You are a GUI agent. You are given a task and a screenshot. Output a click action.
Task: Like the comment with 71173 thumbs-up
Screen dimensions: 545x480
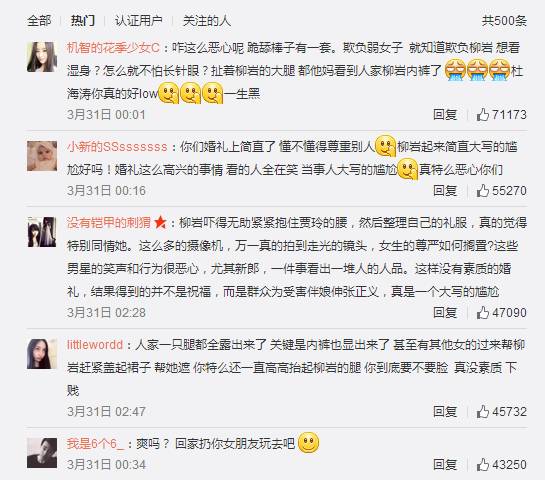pyautogui.click(x=502, y=114)
